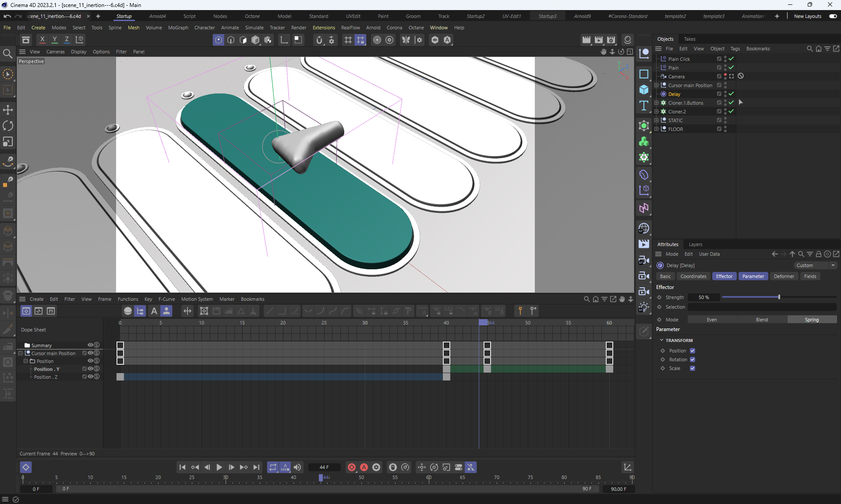Viewport: 841px width, 504px height.
Task: Expand the Cloner.1.Buttons object
Action: click(657, 103)
